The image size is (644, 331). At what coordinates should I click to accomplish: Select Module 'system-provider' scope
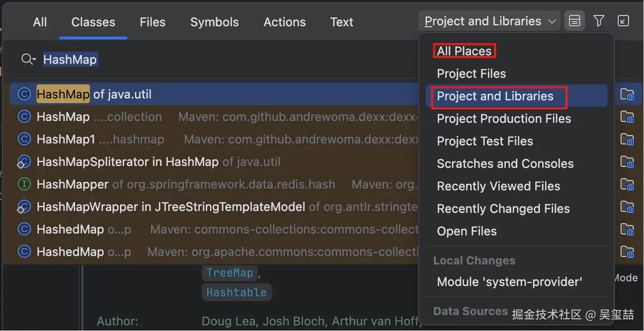point(509,282)
